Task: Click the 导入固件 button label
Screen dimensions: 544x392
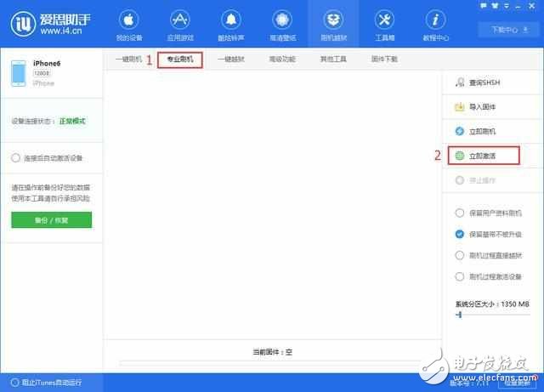Action: [482, 107]
